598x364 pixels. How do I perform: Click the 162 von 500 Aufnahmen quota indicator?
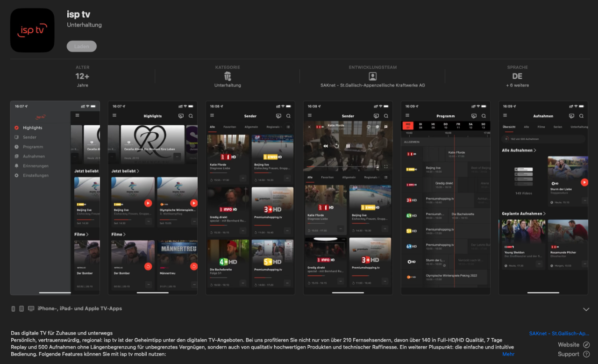tap(543, 139)
